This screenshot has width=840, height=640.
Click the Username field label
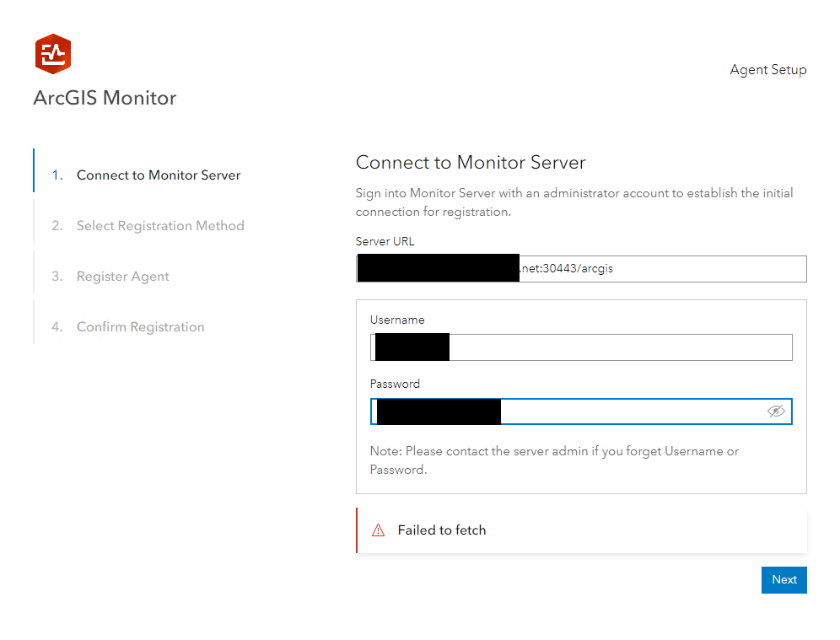397,320
